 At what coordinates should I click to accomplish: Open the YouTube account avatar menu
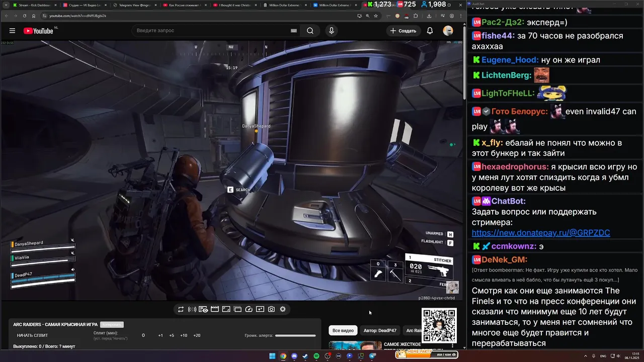click(x=448, y=31)
